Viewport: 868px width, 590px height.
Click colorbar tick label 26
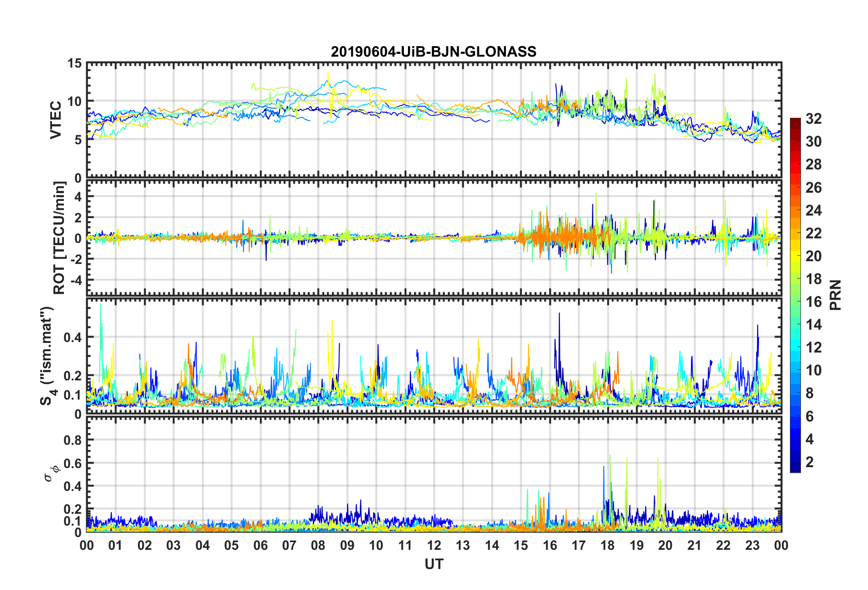coord(814,188)
